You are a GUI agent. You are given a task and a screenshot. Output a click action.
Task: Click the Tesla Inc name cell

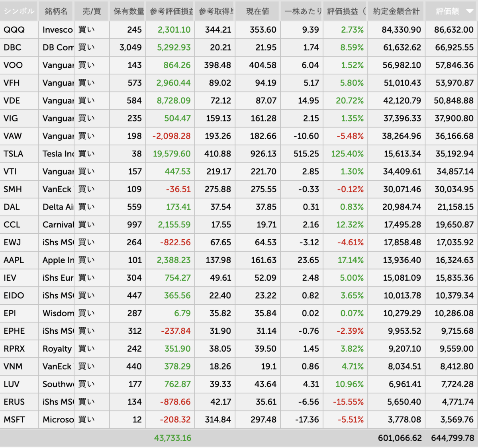(56, 154)
